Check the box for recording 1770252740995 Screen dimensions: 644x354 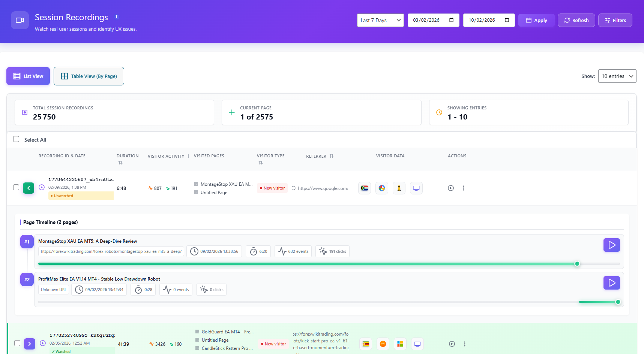(17, 343)
